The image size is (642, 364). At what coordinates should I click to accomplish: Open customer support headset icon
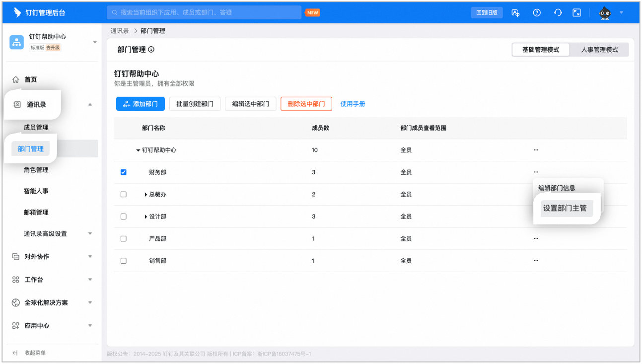tap(558, 13)
